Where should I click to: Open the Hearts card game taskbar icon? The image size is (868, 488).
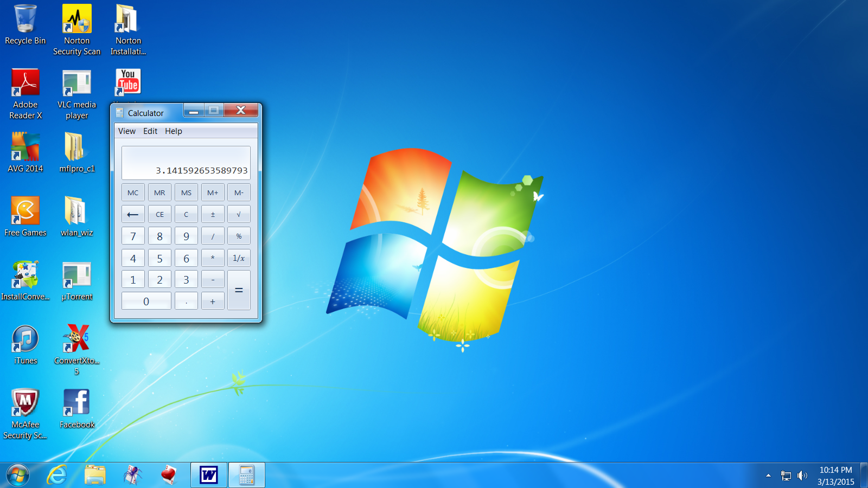pyautogui.click(x=170, y=476)
